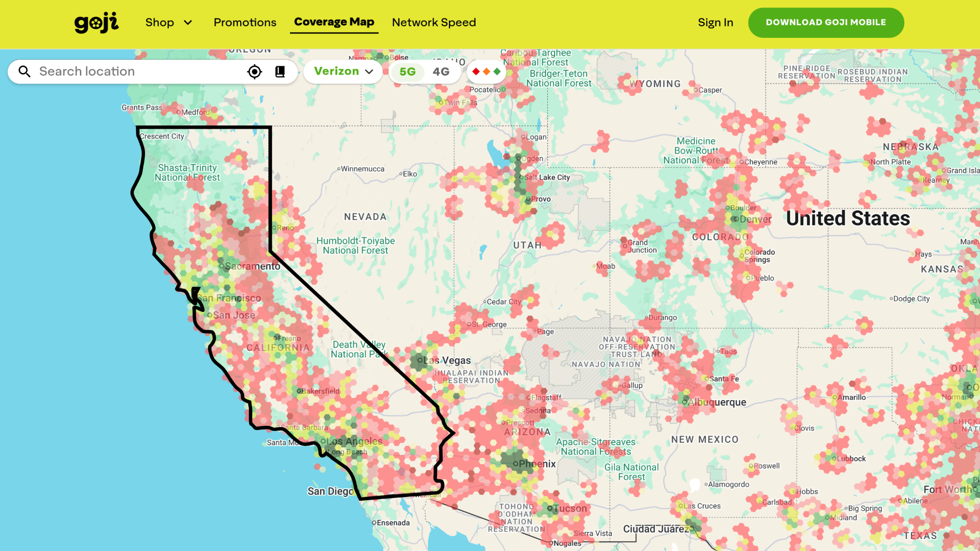The width and height of the screenshot is (980, 551).
Task: Click the Phoenix city marker
Action: [x=515, y=464]
